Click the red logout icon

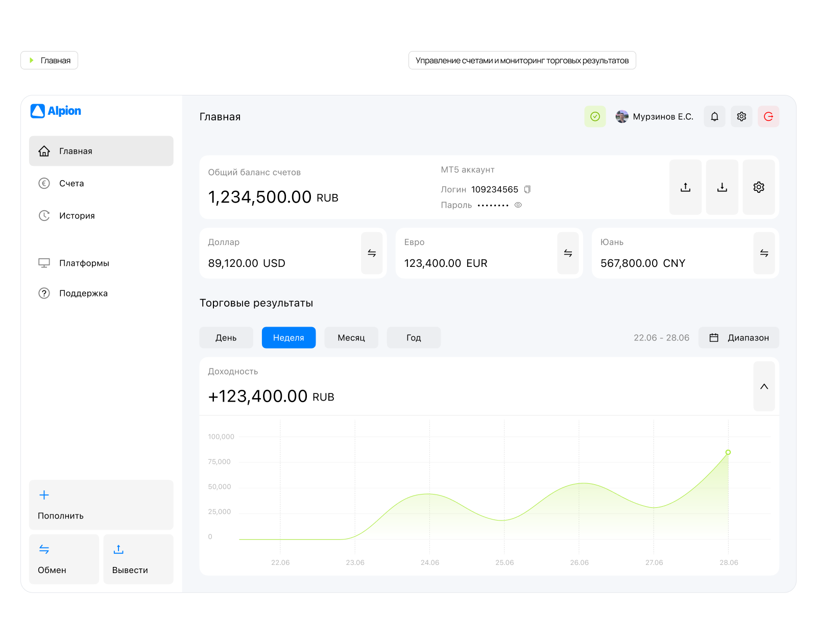(x=768, y=117)
